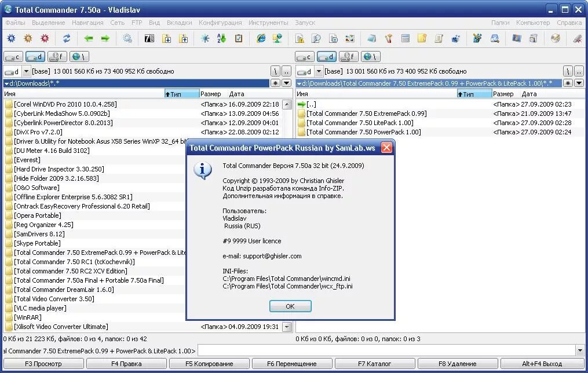Expand the command line history dropdown
The height and width of the screenshot is (373, 588).
pos(580,351)
